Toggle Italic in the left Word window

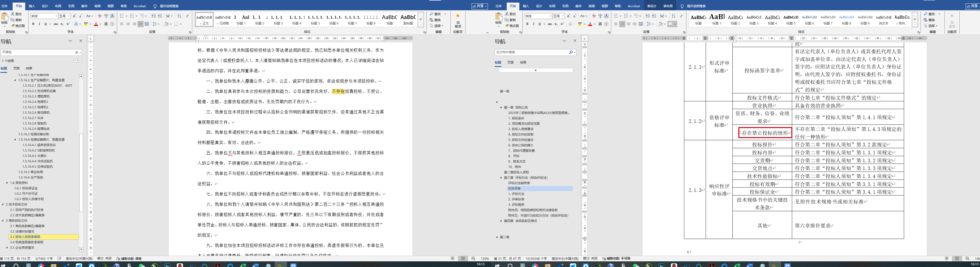tap(39, 24)
